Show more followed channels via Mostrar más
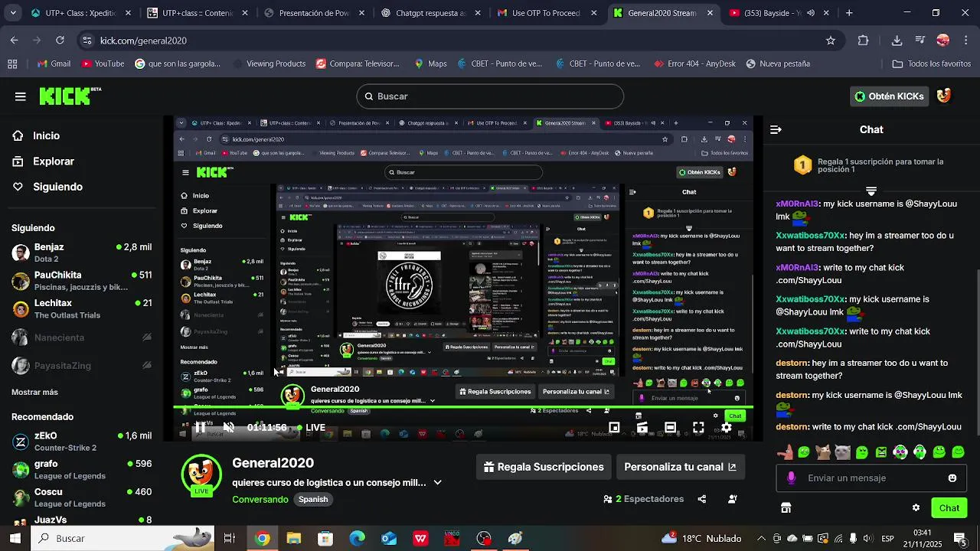The image size is (980, 551). point(34,392)
